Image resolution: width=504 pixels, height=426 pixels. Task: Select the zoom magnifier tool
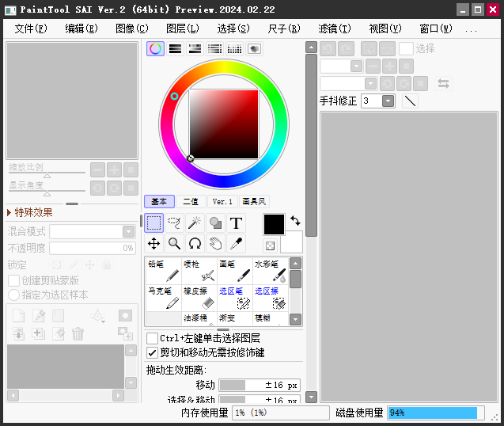(x=174, y=244)
